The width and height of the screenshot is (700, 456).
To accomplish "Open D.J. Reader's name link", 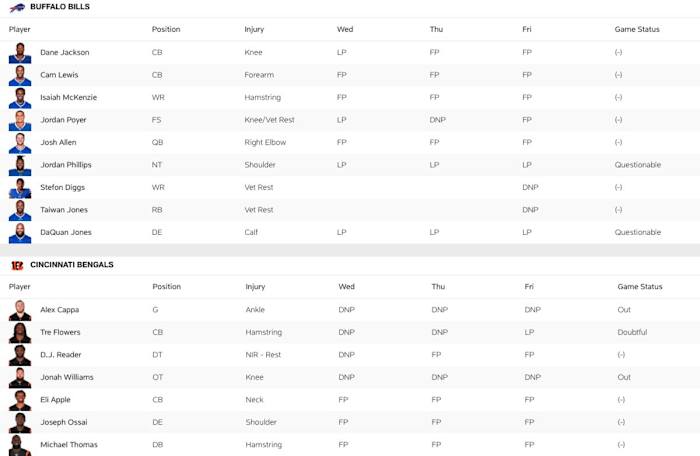I will (x=61, y=355).
